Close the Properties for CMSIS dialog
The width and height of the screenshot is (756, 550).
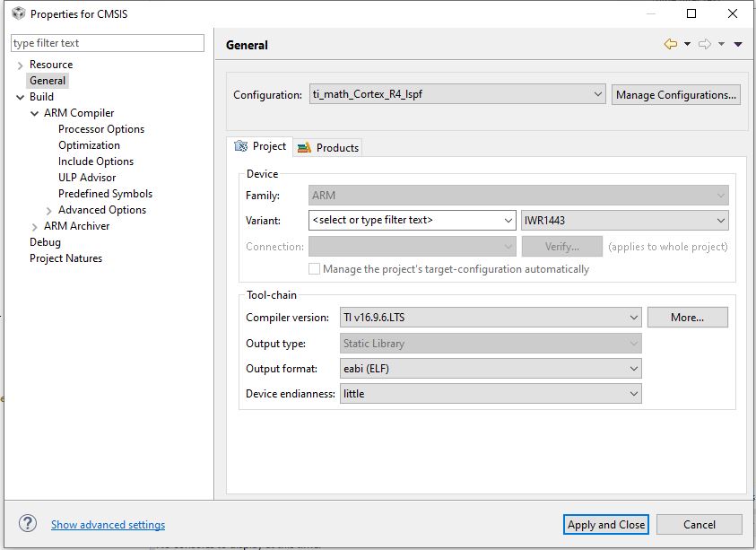coord(733,13)
